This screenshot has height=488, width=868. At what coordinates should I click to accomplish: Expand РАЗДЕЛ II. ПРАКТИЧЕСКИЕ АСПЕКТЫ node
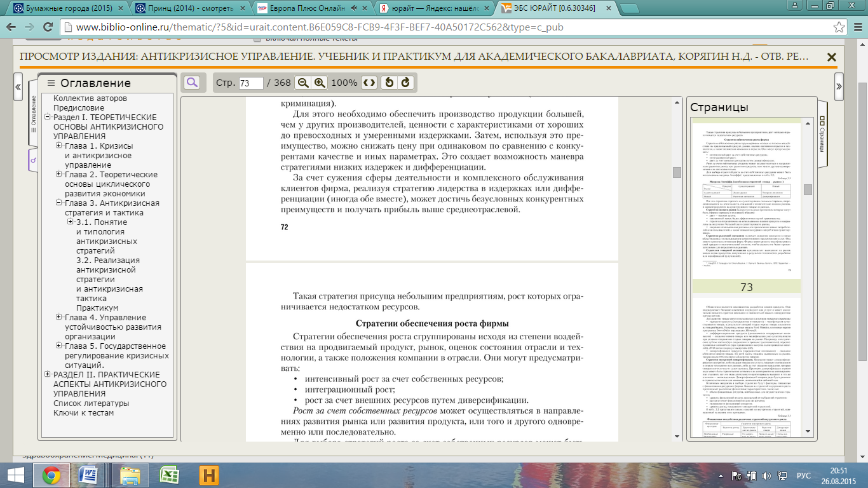click(48, 375)
